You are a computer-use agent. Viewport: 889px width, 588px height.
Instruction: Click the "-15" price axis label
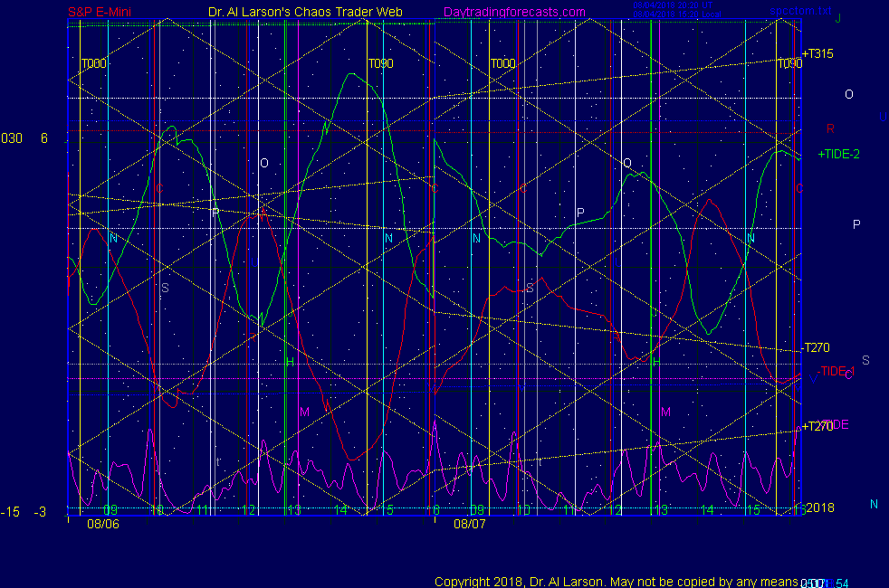[x=10, y=512]
